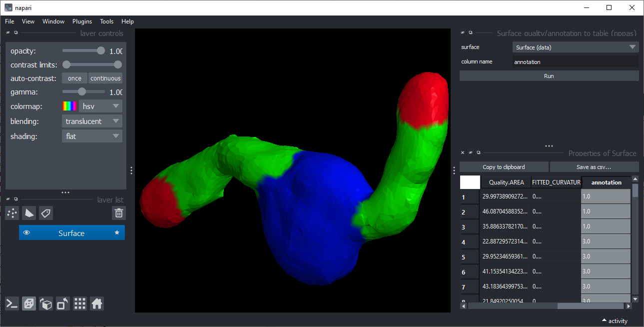
Task: Click Save as csv button
Action: click(594, 167)
